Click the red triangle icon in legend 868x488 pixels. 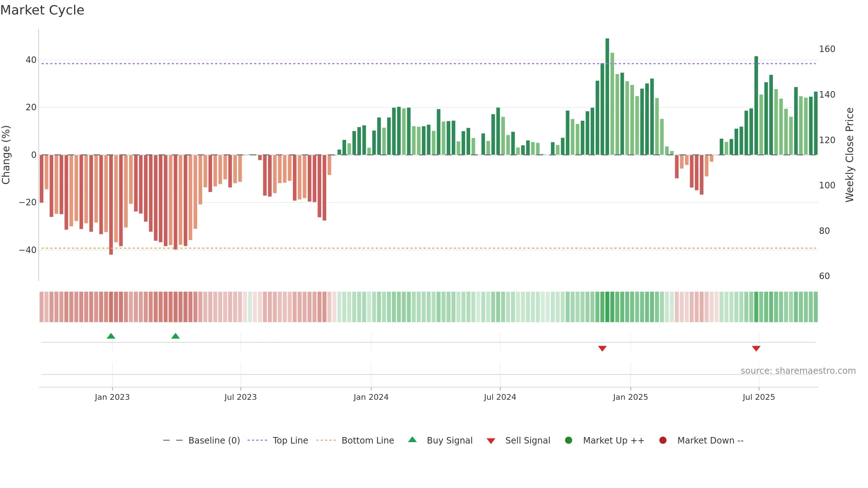pos(491,441)
